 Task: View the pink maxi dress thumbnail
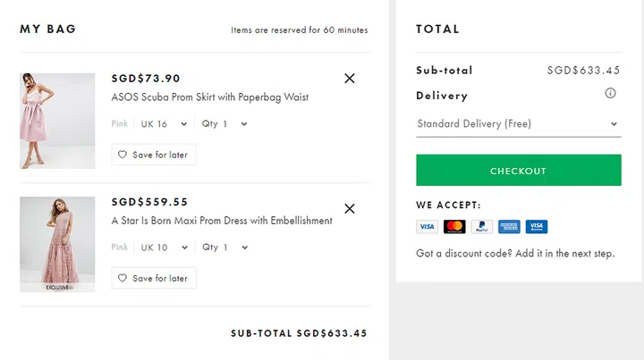coord(57,244)
